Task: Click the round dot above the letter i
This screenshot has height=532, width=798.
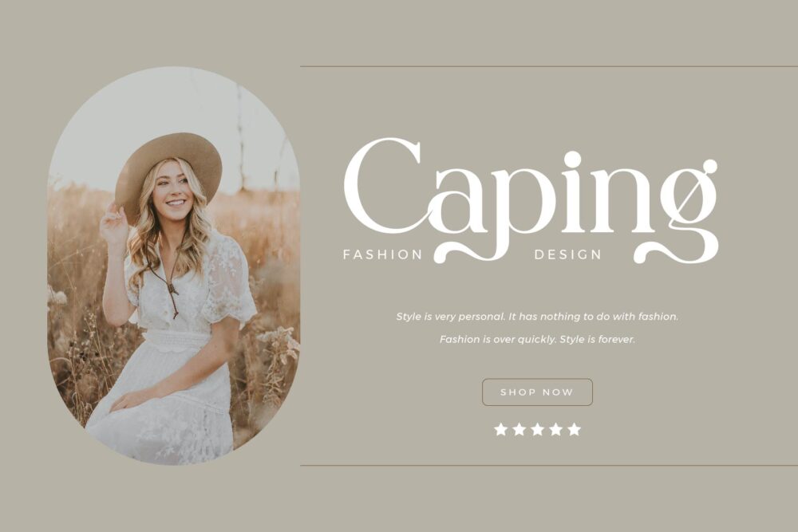Action: point(572,160)
